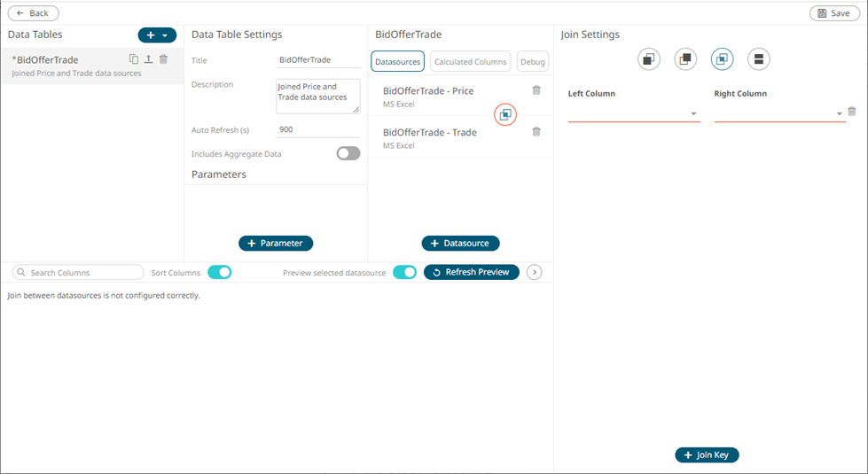Enable the Includes Aggregate Data toggle
The width and height of the screenshot is (868, 474).
[x=348, y=153]
